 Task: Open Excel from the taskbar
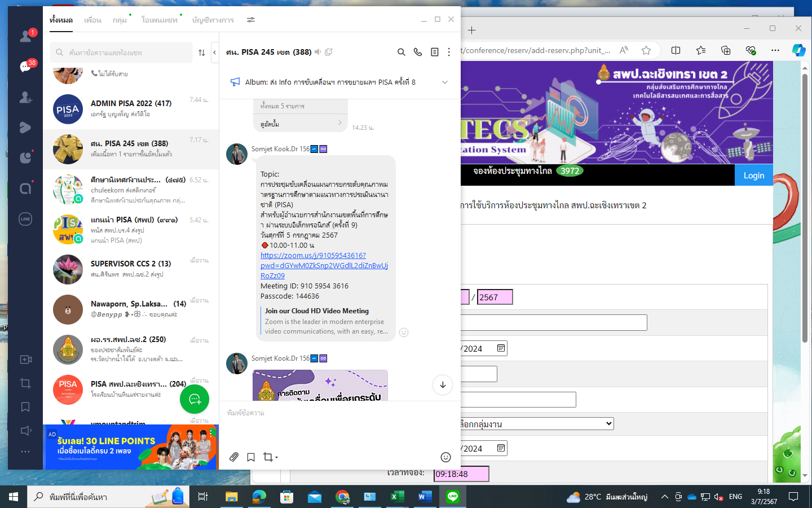coord(398,497)
